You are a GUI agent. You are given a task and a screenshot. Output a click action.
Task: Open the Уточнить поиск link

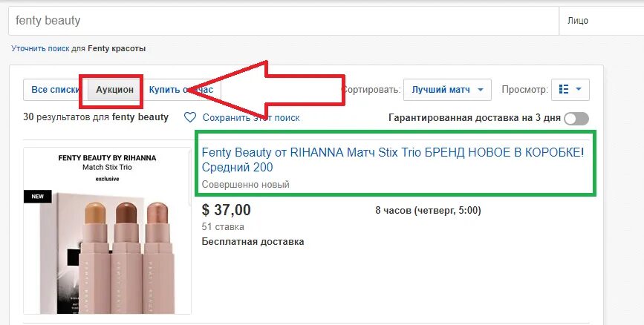pos(40,48)
